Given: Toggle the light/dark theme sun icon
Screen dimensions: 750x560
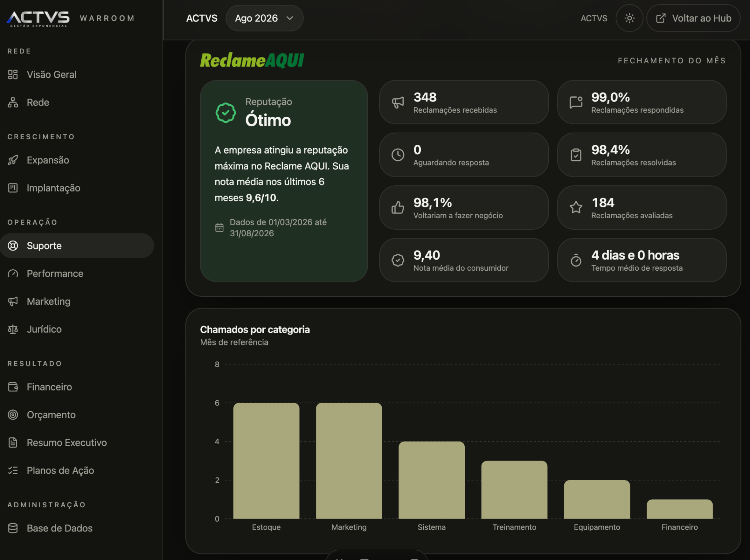Looking at the screenshot, I should pos(629,18).
